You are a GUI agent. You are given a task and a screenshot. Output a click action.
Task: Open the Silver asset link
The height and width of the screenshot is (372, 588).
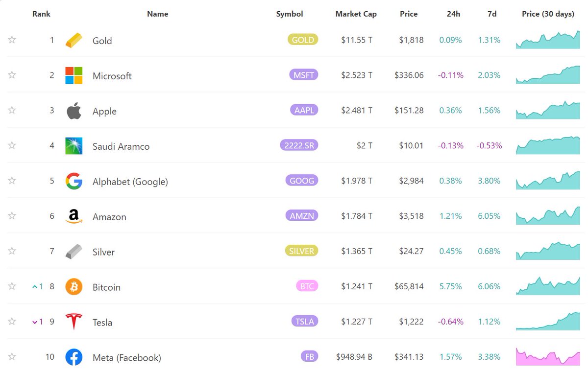pos(103,252)
